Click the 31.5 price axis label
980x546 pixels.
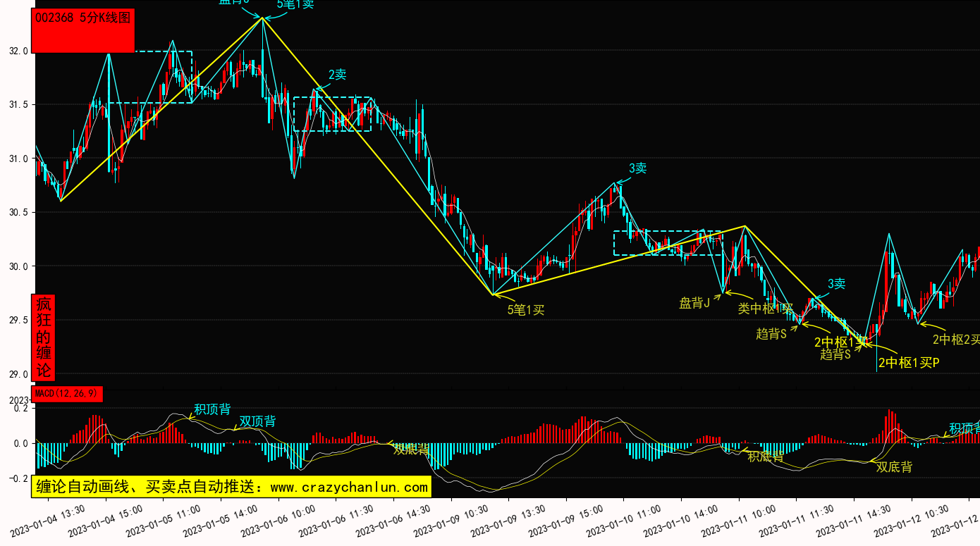pos(18,105)
